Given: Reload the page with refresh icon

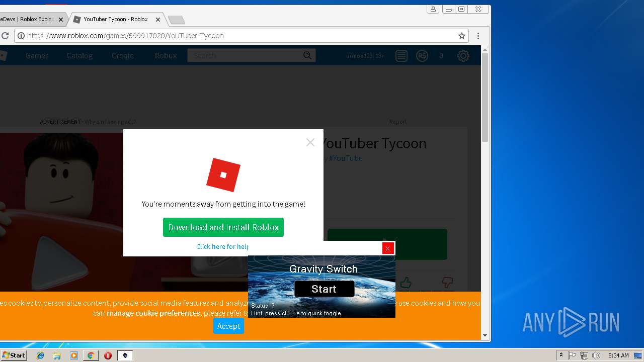Looking at the screenshot, I should coord(5,36).
